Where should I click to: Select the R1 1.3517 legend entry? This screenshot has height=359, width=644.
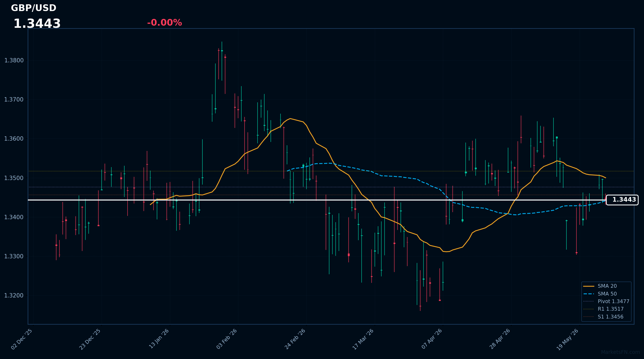click(607, 309)
